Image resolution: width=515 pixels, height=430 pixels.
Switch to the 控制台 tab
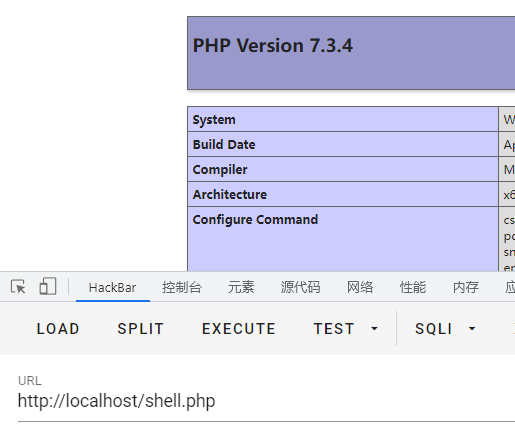pos(182,287)
